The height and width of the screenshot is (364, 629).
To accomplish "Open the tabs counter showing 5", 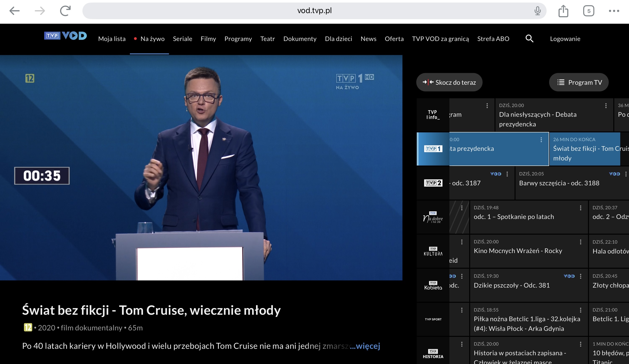I will tap(588, 11).
